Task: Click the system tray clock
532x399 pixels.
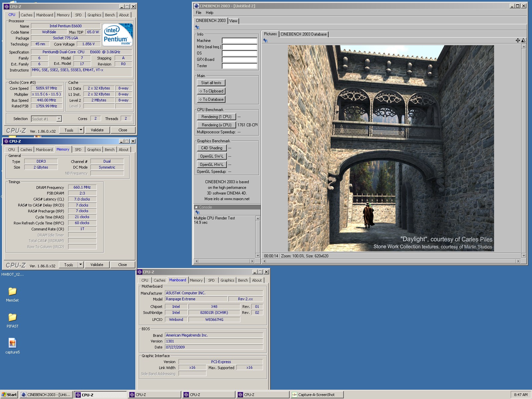Action: 521,395
